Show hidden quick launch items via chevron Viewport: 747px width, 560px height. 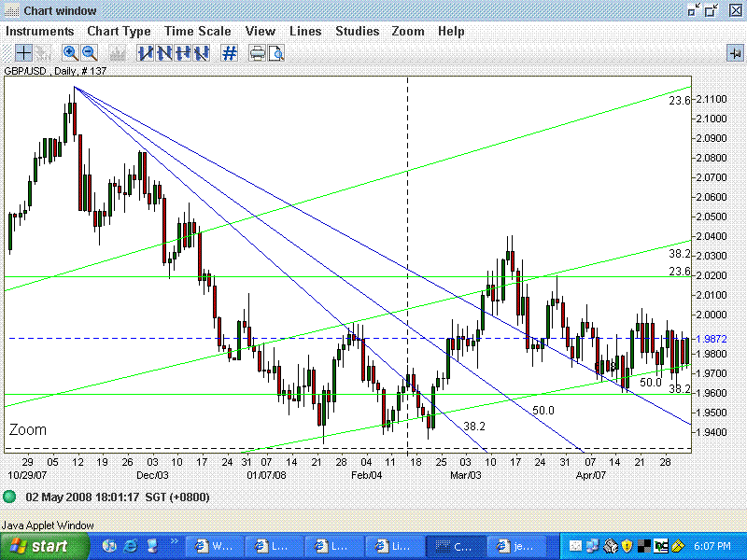click(x=176, y=541)
